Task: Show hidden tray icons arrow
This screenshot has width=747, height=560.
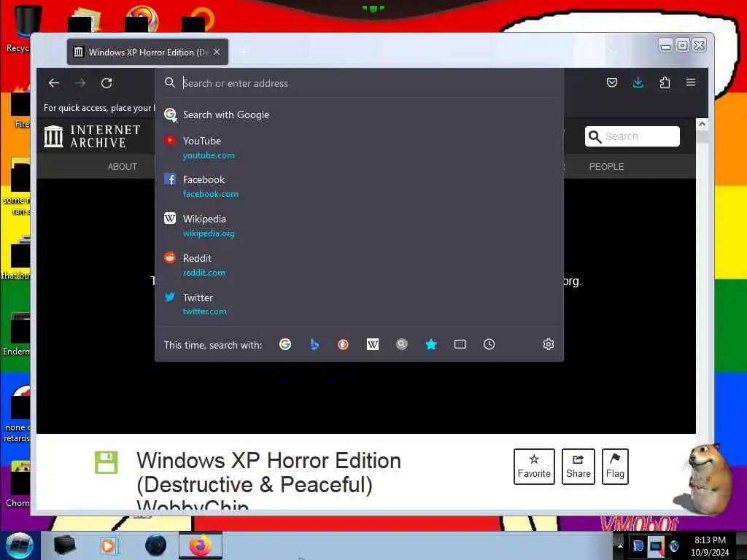Action: (x=620, y=545)
